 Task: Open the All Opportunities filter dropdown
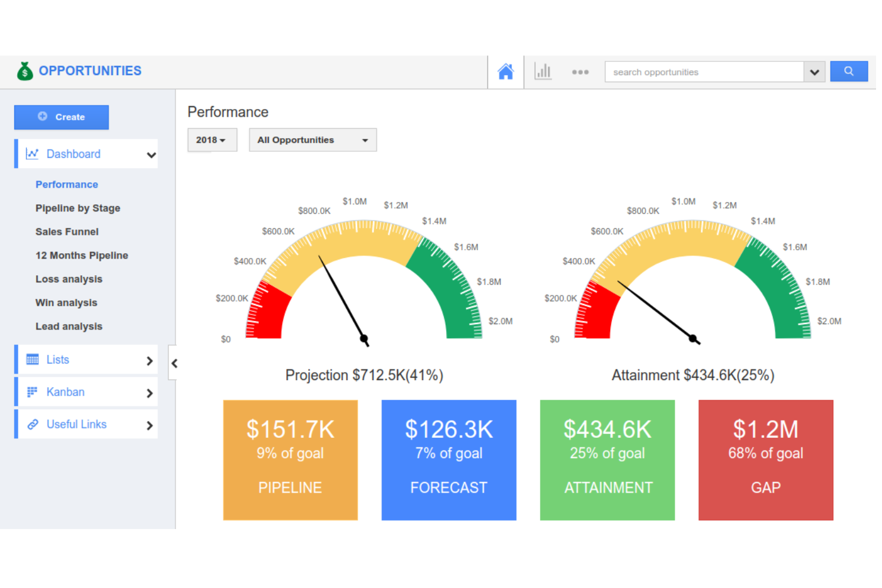pyautogui.click(x=312, y=139)
